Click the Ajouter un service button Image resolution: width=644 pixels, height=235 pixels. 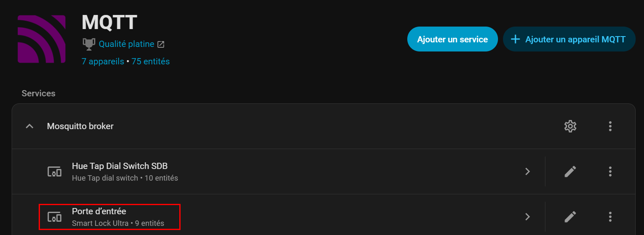pos(452,39)
